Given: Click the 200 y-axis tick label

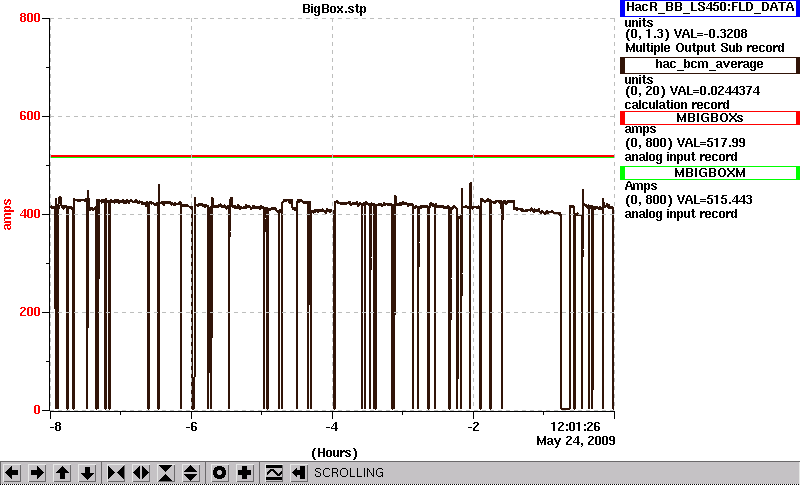Looking at the screenshot, I should coord(30,312).
